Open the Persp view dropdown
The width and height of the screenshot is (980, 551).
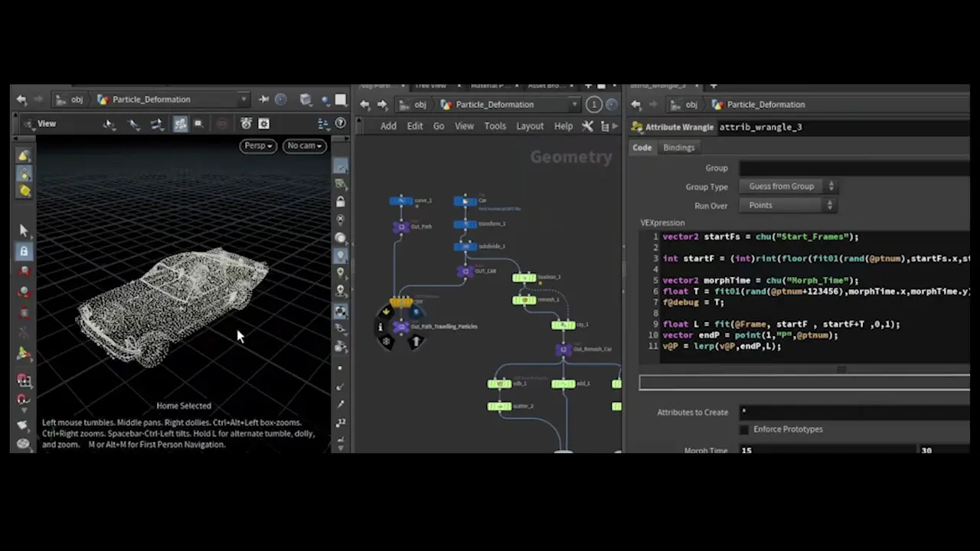(x=257, y=145)
